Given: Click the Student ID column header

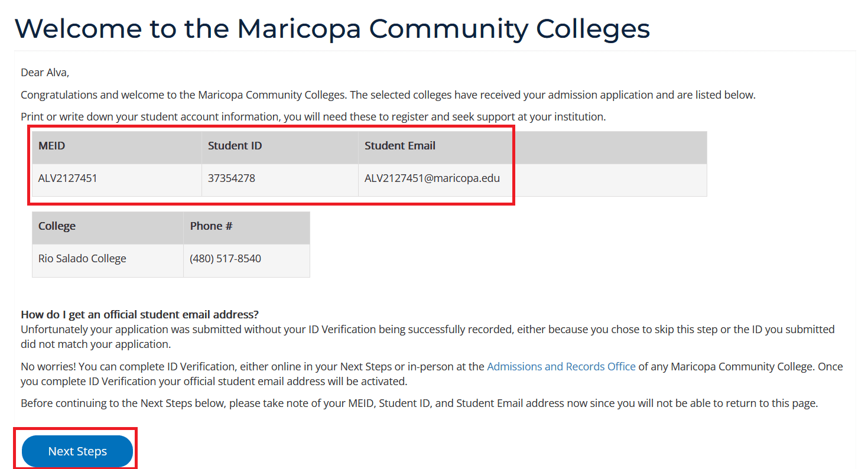Looking at the screenshot, I should (x=235, y=146).
